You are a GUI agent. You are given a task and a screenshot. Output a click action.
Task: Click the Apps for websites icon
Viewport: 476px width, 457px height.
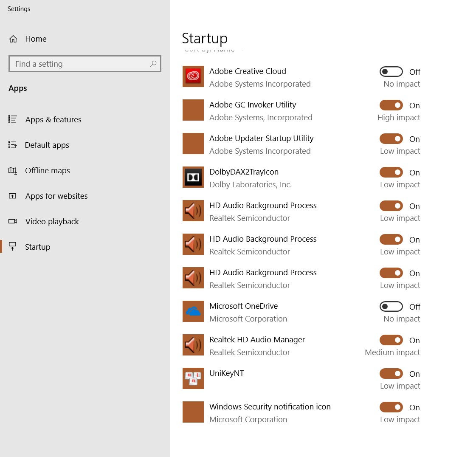point(12,196)
